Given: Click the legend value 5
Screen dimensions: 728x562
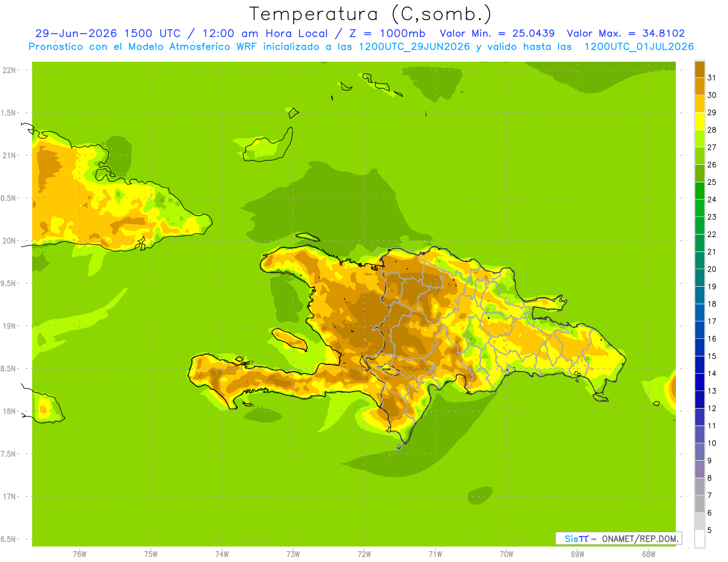Looking at the screenshot, I should click(x=710, y=530).
